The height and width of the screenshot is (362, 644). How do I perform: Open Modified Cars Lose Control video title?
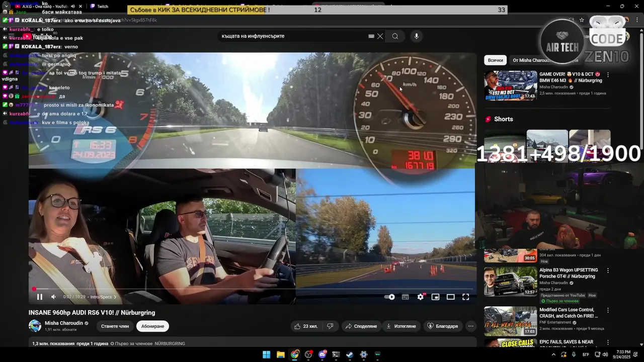click(x=569, y=313)
